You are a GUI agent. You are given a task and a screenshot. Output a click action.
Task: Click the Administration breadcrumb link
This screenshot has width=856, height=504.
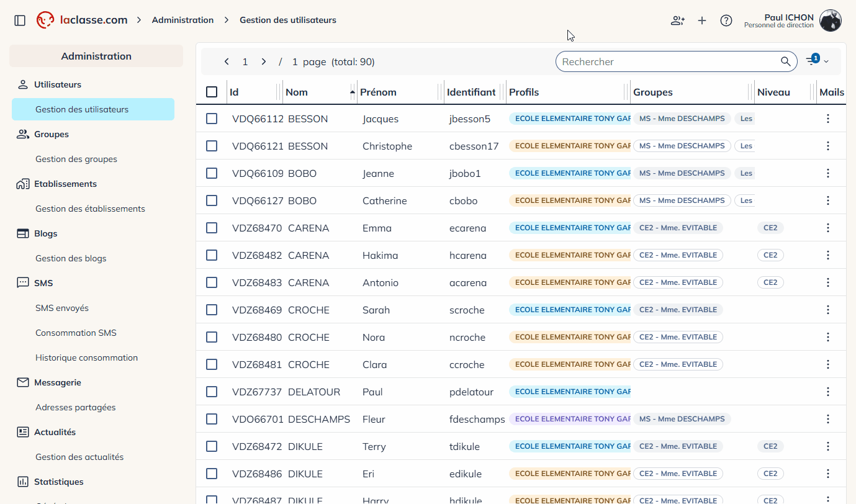(182, 20)
